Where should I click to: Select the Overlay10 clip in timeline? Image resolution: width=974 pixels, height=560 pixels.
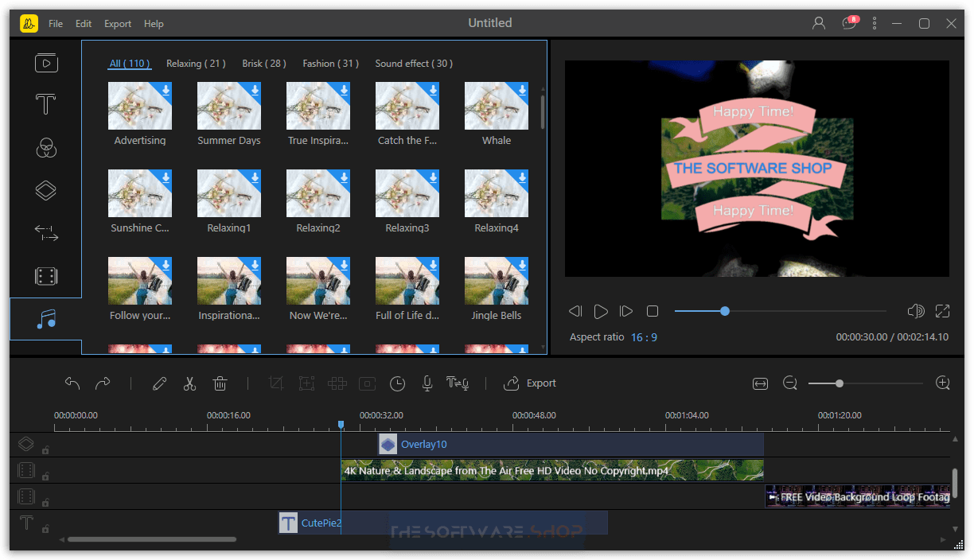pos(571,444)
